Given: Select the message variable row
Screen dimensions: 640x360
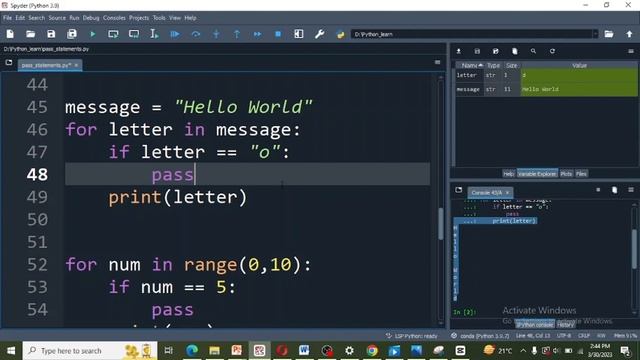Looking at the screenshot, I should (x=546, y=89).
